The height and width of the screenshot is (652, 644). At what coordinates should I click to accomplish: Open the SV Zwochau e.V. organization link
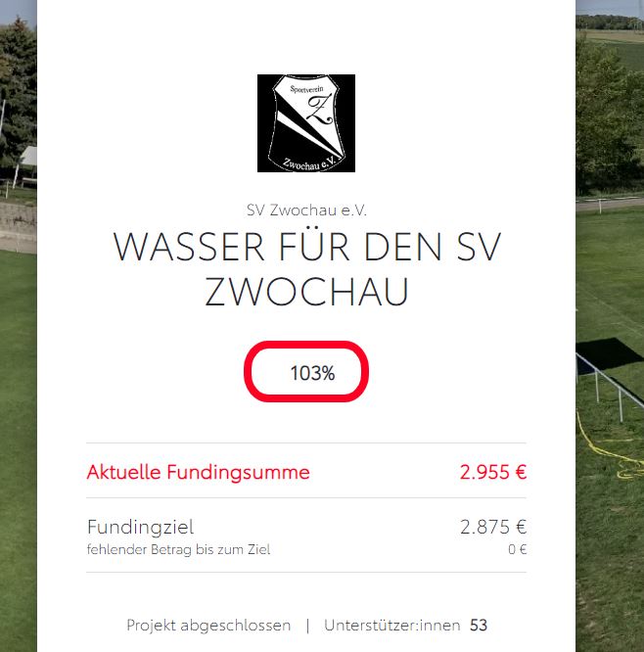point(306,210)
